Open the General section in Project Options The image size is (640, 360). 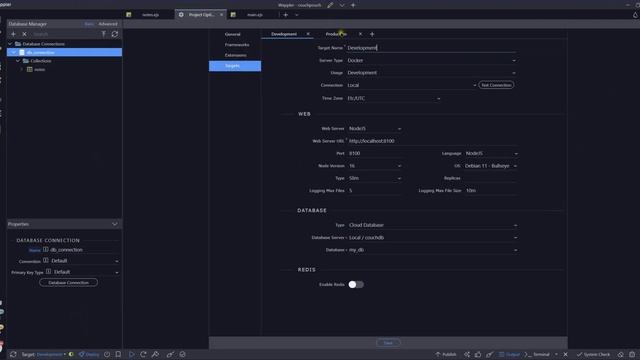pos(233,34)
